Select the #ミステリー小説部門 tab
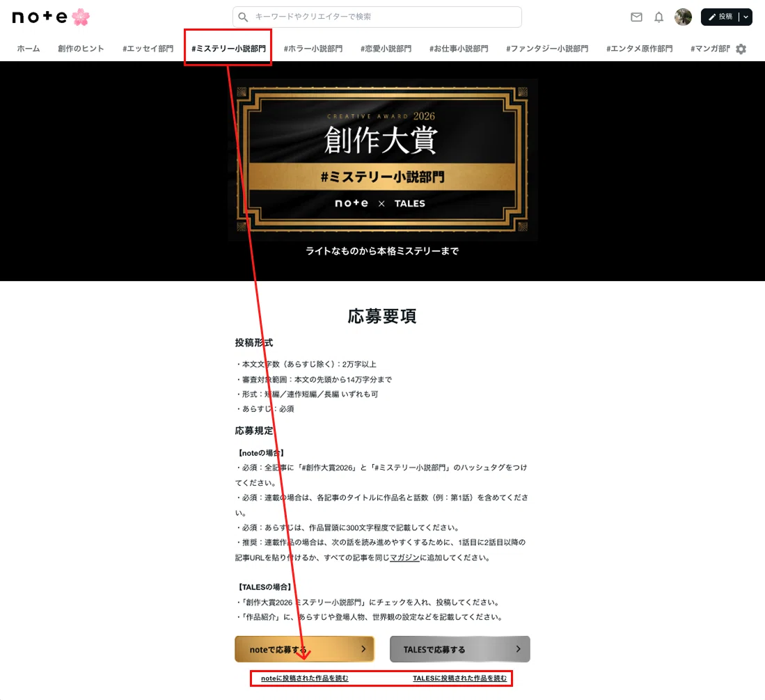Screen dimensions: 765x700 (x=228, y=49)
